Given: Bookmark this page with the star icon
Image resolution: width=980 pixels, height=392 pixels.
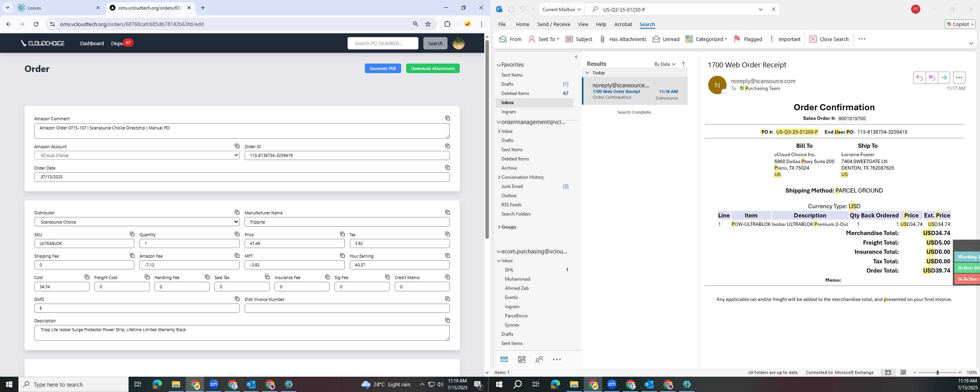Looking at the screenshot, I should pyautogui.click(x=428, y=24).
